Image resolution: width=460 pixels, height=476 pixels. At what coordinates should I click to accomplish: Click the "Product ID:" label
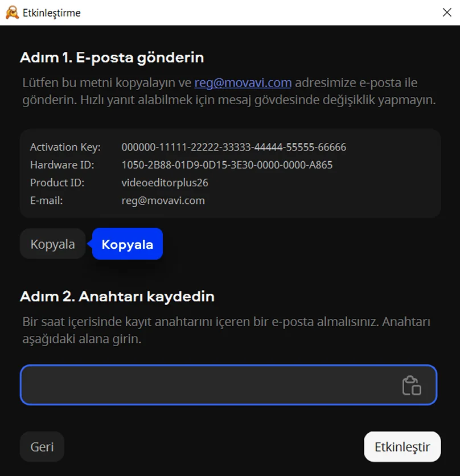click(57, 183)
